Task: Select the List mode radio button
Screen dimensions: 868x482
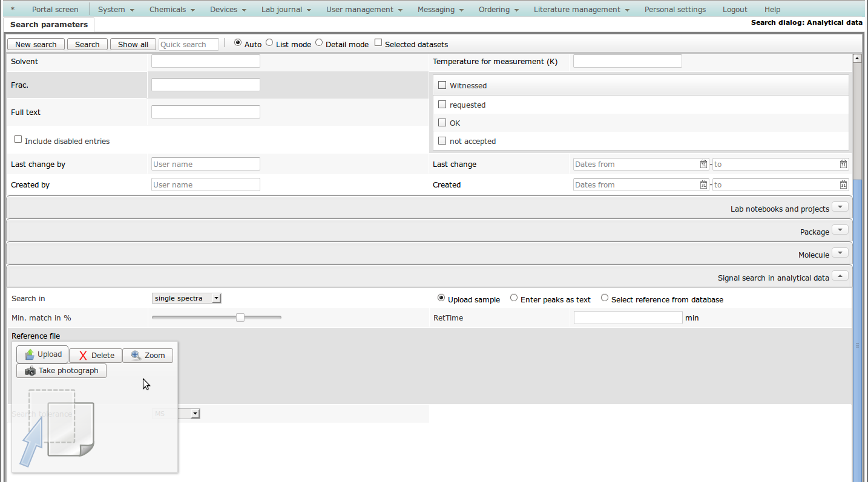Action: point(269,43)
